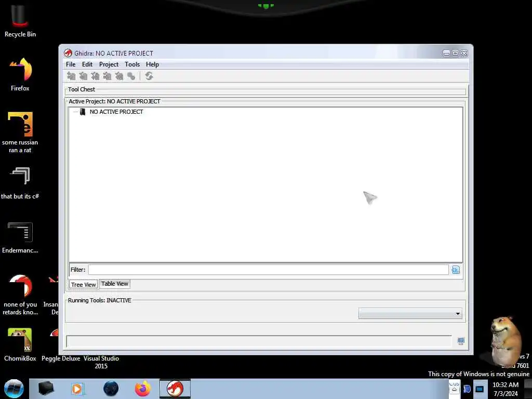Click the Check Out File toolbar icon
This screenshot has height=399, width=532.
tap(83, 76)
